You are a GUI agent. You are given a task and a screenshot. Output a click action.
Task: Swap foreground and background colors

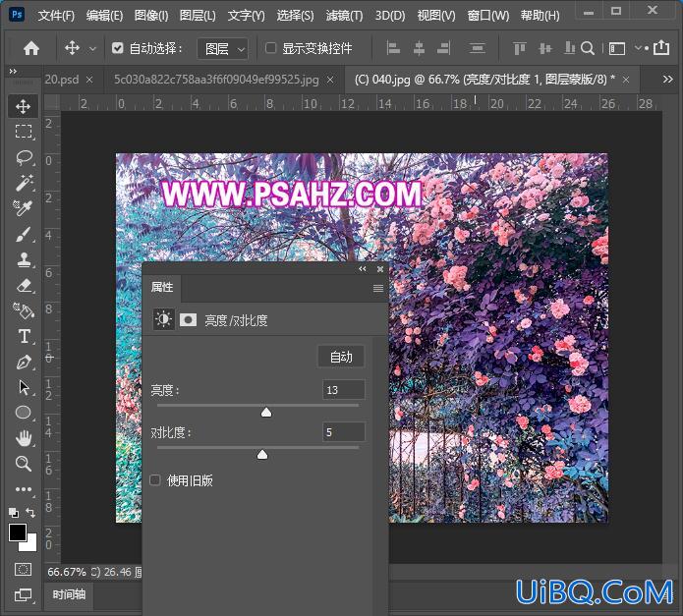[30, 513]
